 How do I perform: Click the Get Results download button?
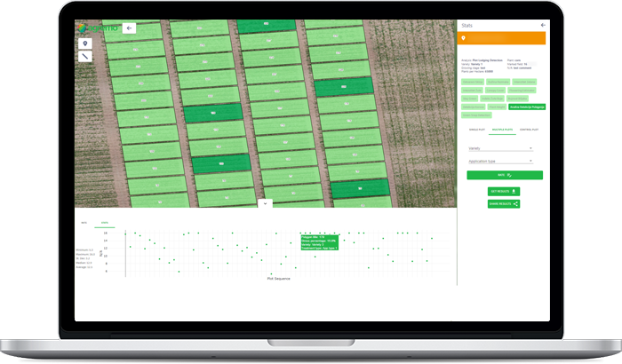[x=503, y=191]
